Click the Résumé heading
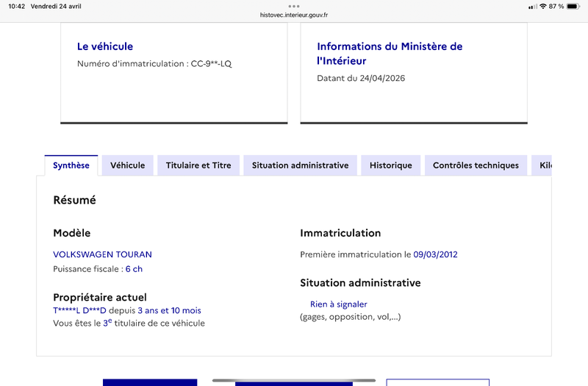Viewport: 588px width, 386px height. click(x=75, y=200)
